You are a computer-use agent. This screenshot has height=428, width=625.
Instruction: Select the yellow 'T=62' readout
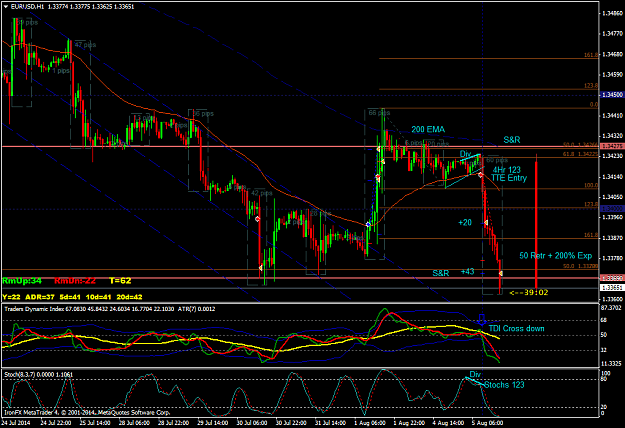click(x=120, y=281)
